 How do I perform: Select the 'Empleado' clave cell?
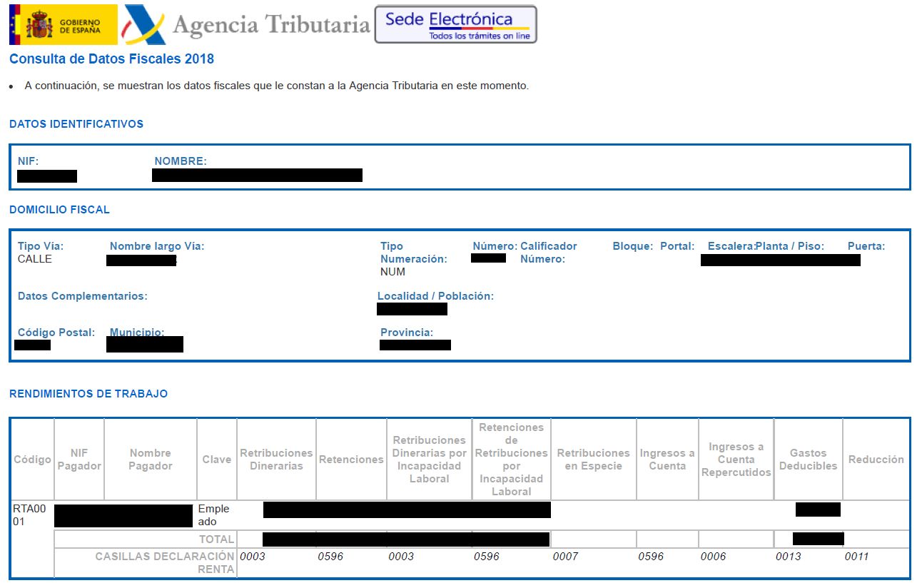214,515
